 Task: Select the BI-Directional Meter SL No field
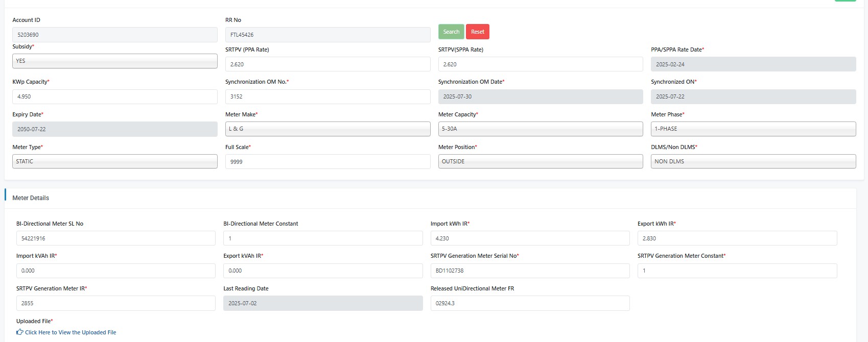[x=115, y=238]
